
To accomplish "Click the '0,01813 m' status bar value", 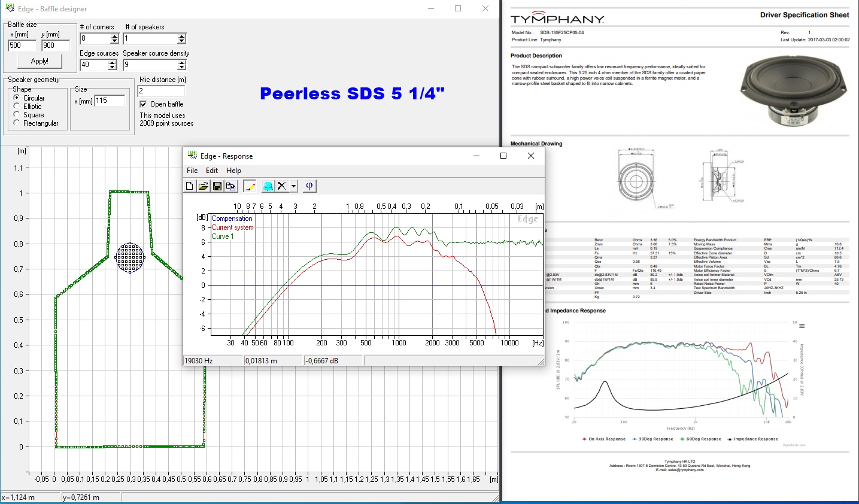I will [x=262, y=361].
